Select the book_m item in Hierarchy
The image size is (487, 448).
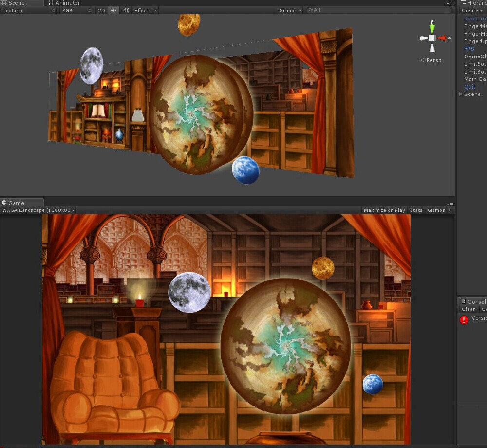tap(475, 19)
